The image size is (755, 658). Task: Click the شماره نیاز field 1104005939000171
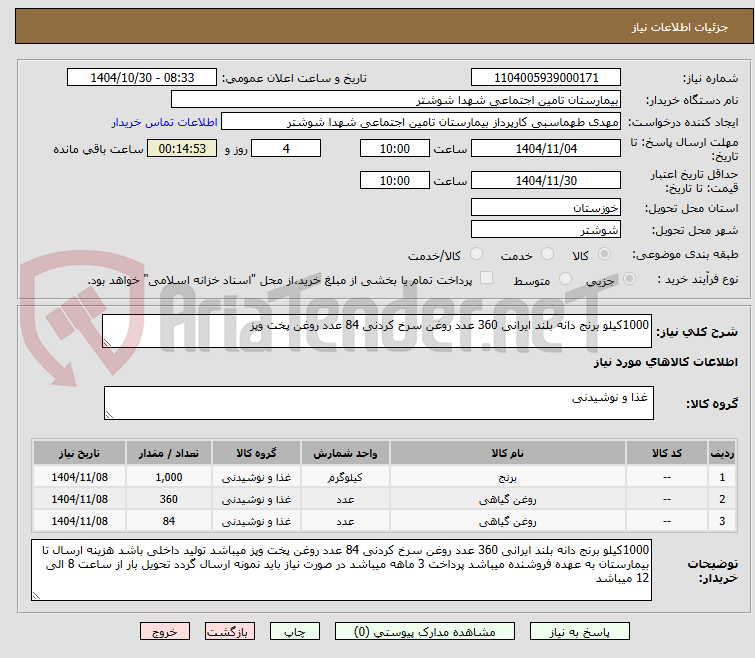tap(546, 77)
